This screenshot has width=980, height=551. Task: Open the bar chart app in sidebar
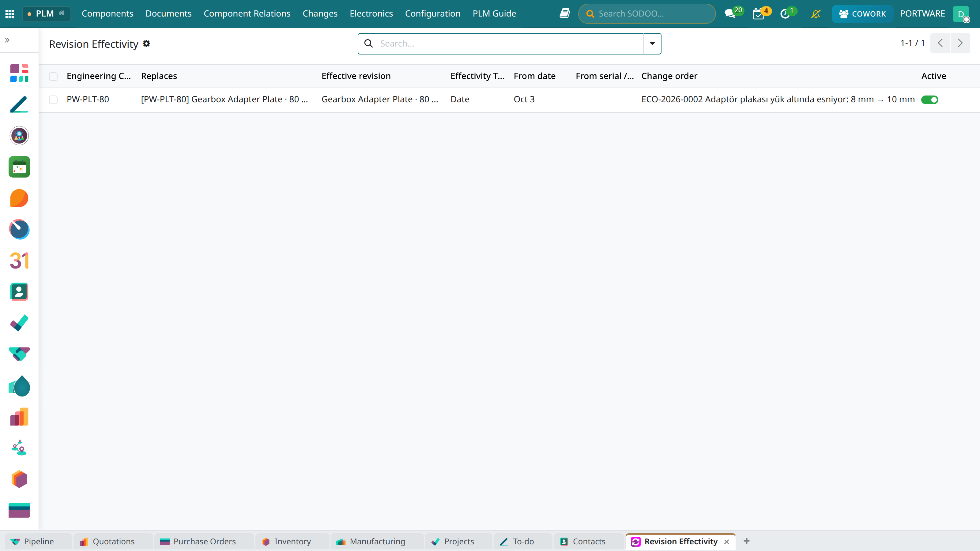(19, 417)
